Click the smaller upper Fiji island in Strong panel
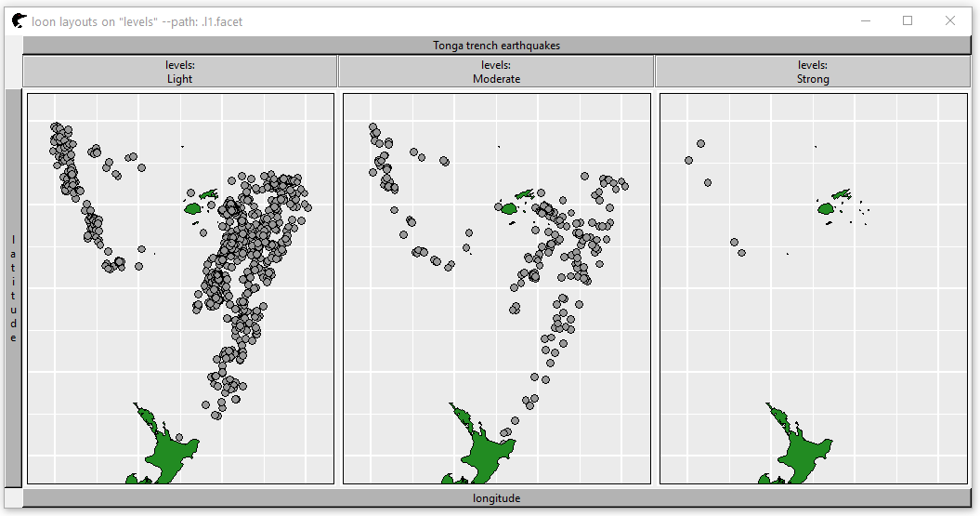 [x=843, y=194]
